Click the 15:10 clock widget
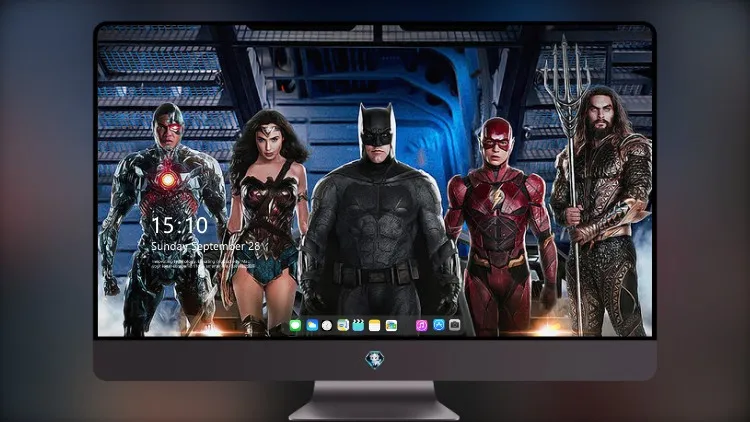 [179, 225]
